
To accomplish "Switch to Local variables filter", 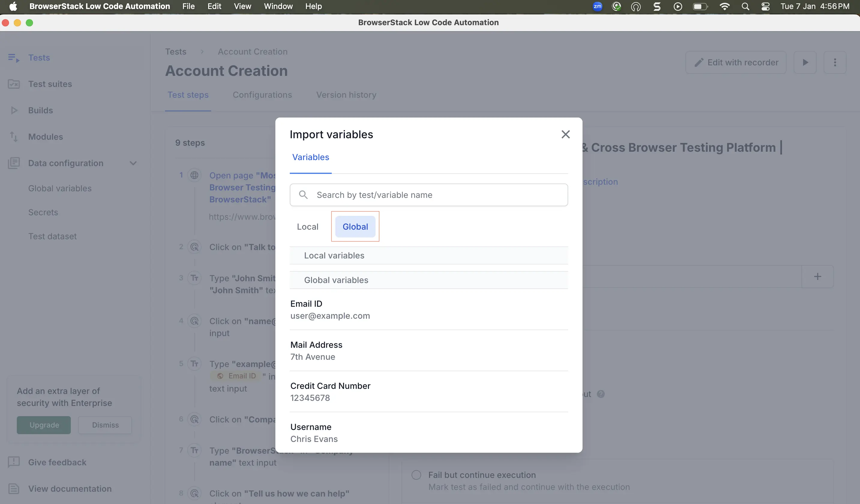I will (x=307, y=227).
